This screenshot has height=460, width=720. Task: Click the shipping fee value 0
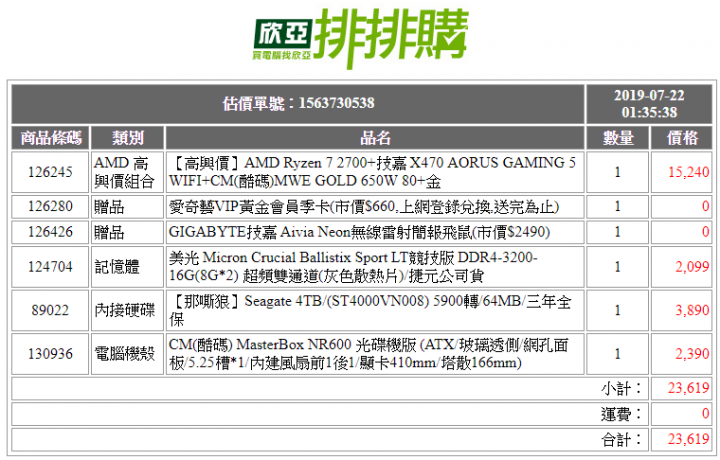705,414
